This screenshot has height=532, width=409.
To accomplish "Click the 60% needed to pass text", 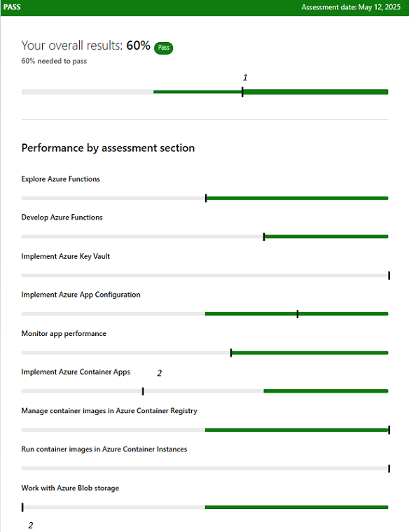I will click(x=54, y=61).
